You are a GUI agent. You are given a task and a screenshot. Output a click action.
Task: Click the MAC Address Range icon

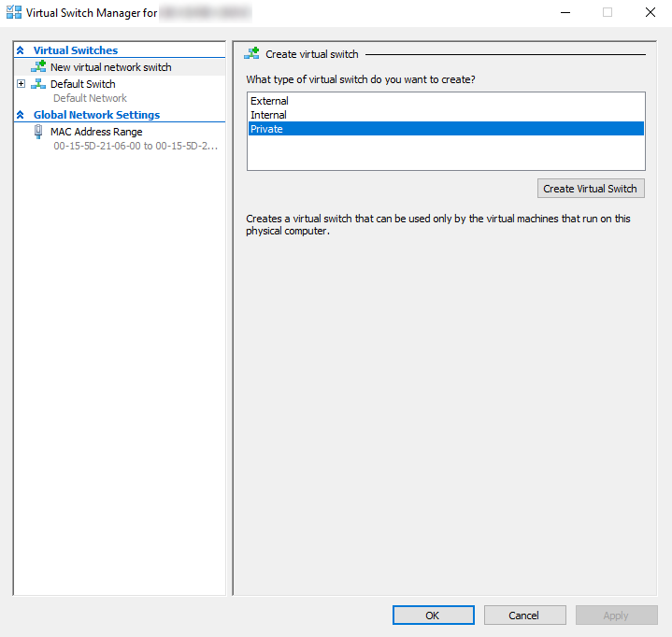tap(38, 132)
